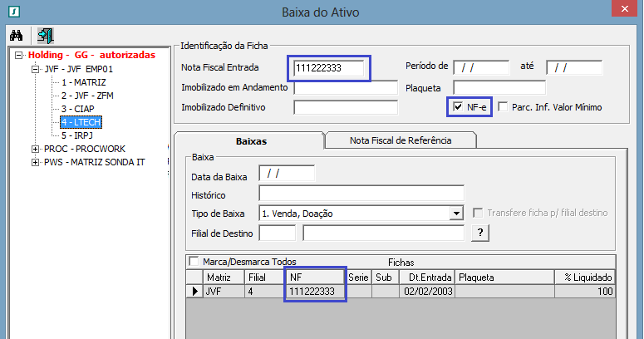Click the application icon in title bar
The height and width of the screenshot is (339, 644).
(x=14, y=11)
